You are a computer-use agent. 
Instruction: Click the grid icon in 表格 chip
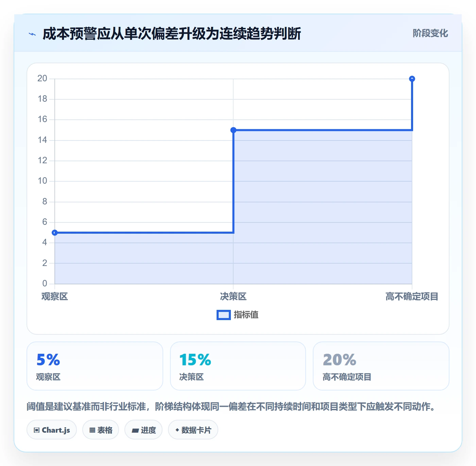point(92,430)
